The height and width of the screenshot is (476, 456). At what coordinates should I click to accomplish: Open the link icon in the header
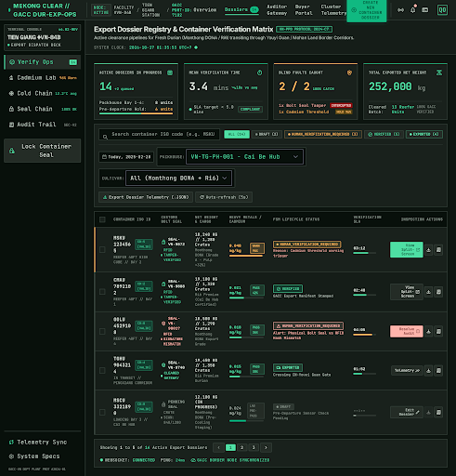tap(400, 10)
